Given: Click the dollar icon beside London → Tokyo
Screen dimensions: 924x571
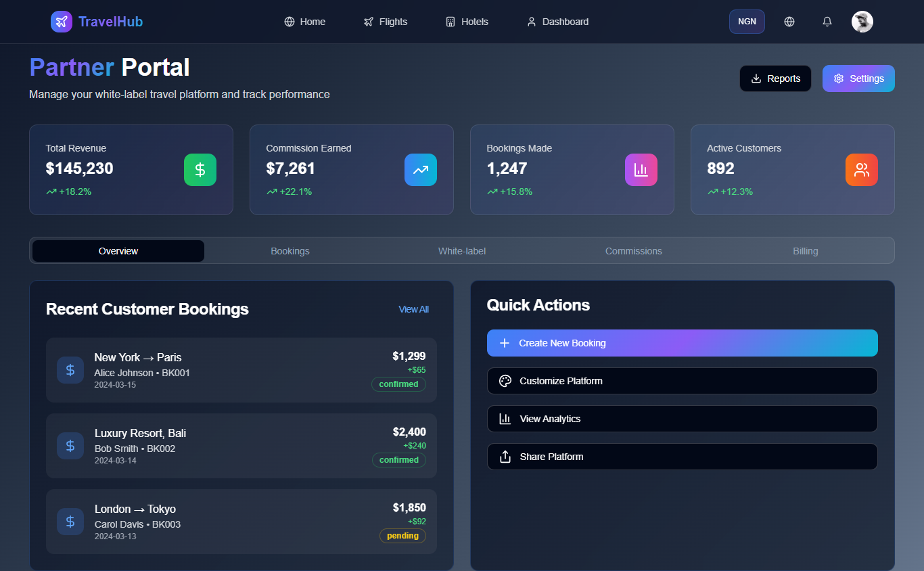Looking at the screenshot, I should (x=70, y=522).
